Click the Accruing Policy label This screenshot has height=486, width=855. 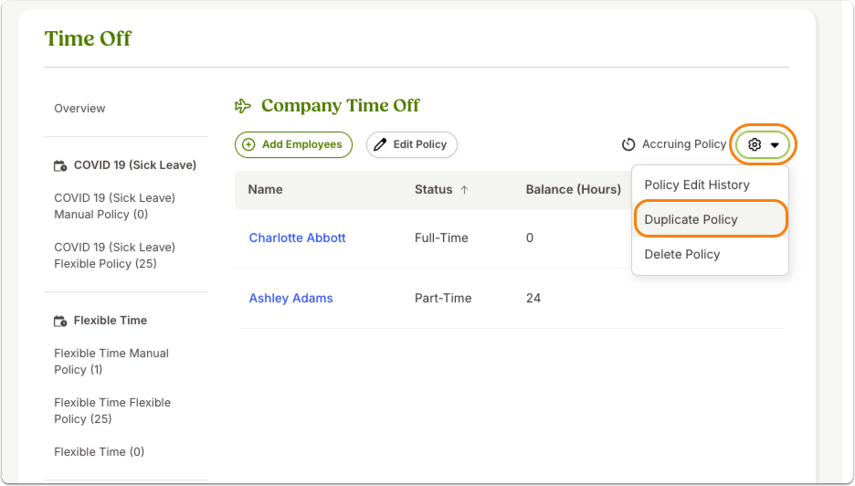(684, 144)
